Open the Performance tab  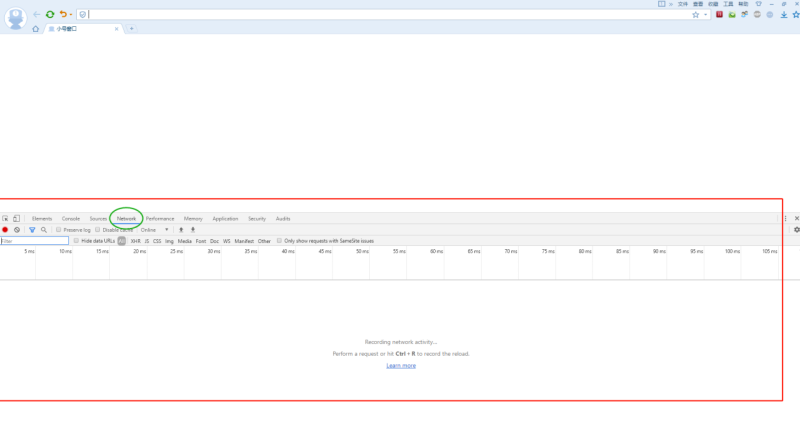(x=160, y=218)
